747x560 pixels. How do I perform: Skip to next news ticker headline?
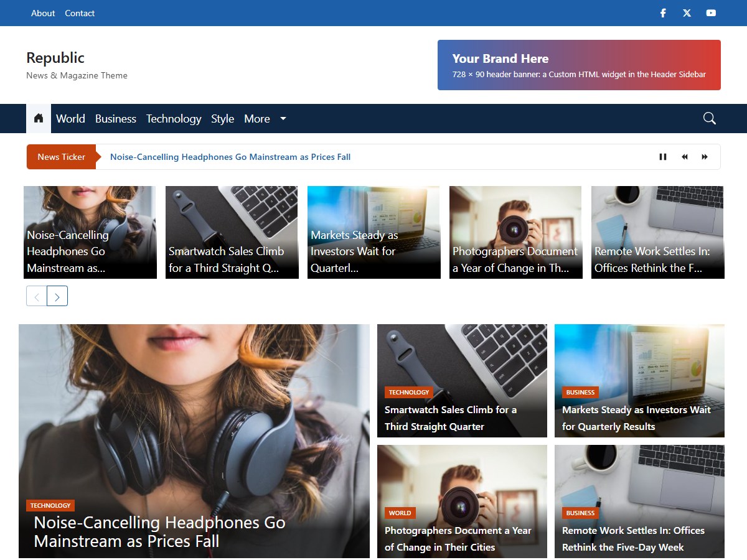[705, 157]
